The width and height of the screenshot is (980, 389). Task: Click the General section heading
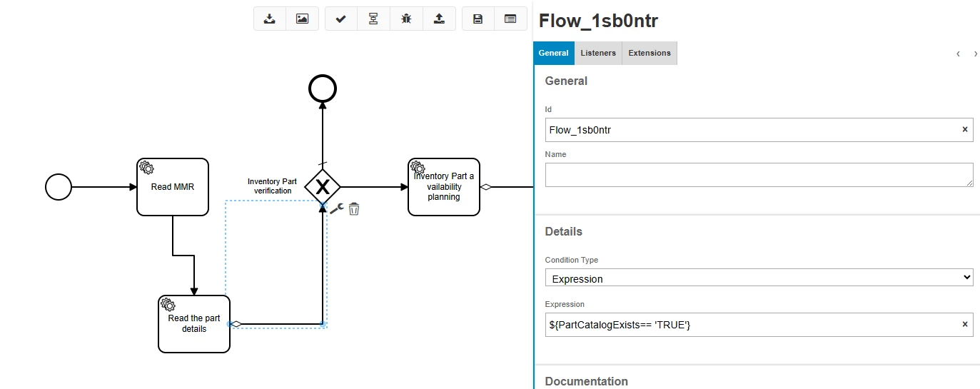566,81
